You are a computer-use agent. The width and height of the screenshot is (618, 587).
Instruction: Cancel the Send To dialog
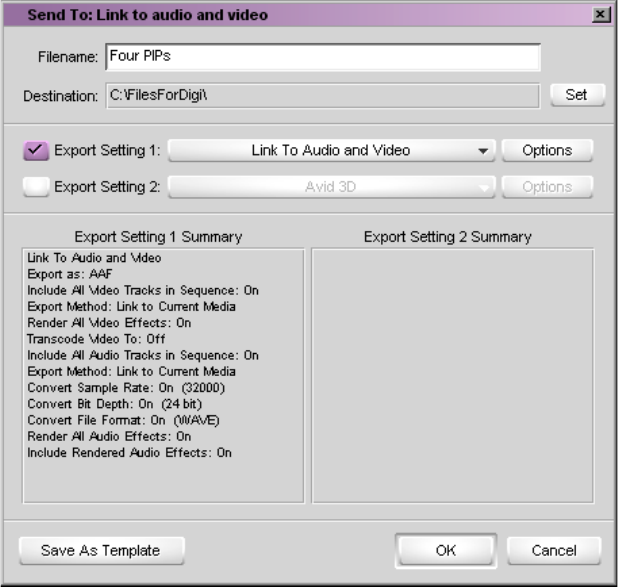(x=554, y=551)
